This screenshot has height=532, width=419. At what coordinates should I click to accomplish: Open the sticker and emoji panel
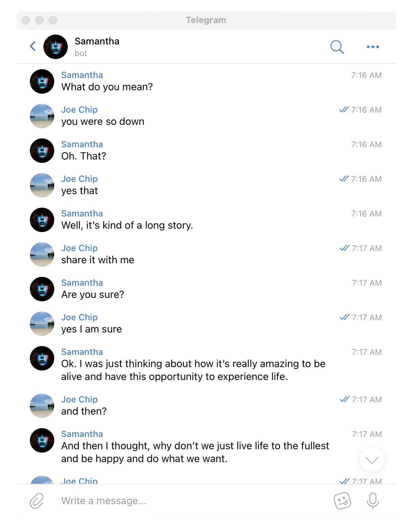click(x=342, y=501)
